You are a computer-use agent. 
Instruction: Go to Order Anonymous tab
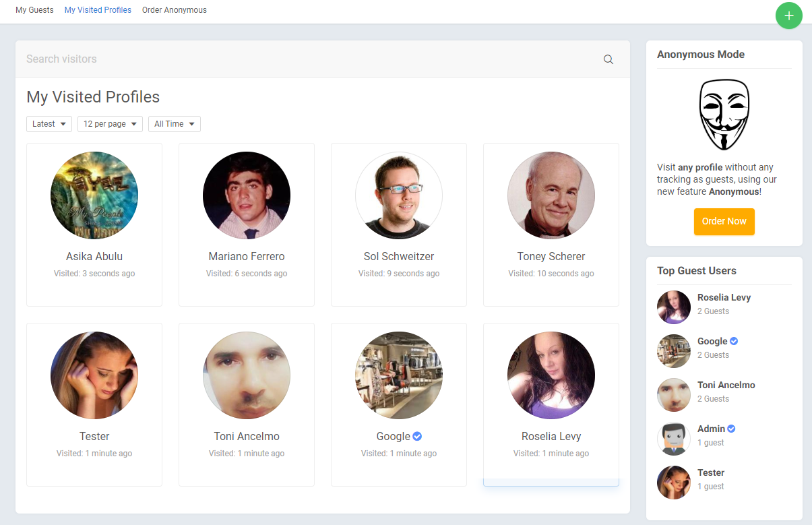pos(175,10)
